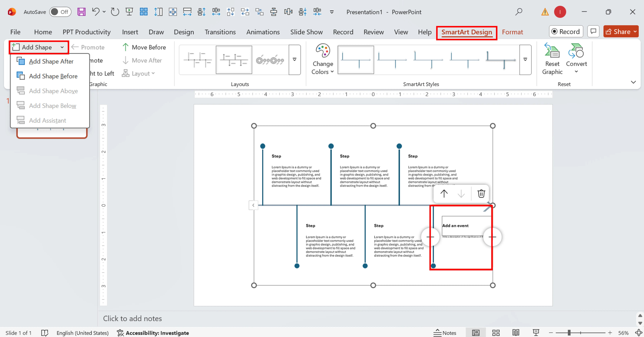Image resolution: width=644 pixels, height=337 pixels.
Task: Collapse the ribbon with the chevron
Action: (x=633, y=82)
